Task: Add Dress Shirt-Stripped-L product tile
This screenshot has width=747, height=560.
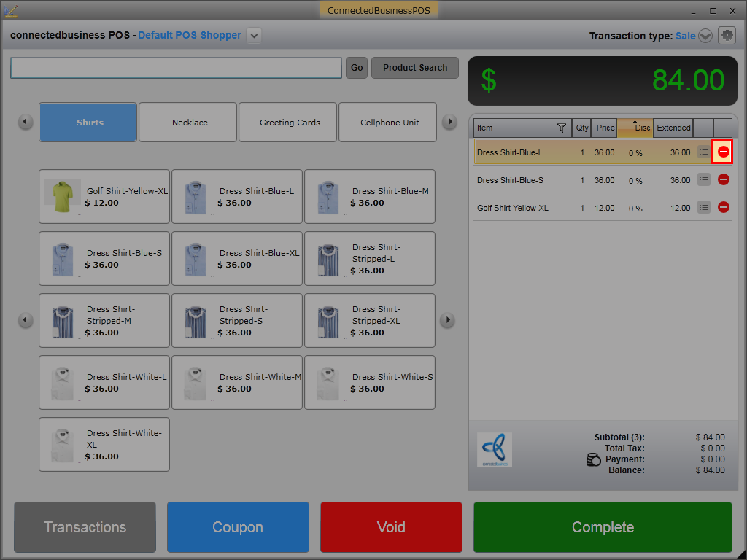Action: (x=370, y=259)
